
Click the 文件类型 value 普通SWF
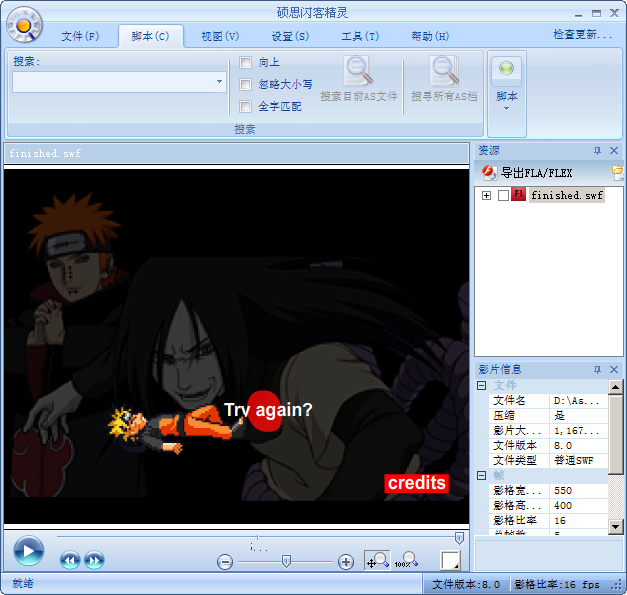click(573, 460)
